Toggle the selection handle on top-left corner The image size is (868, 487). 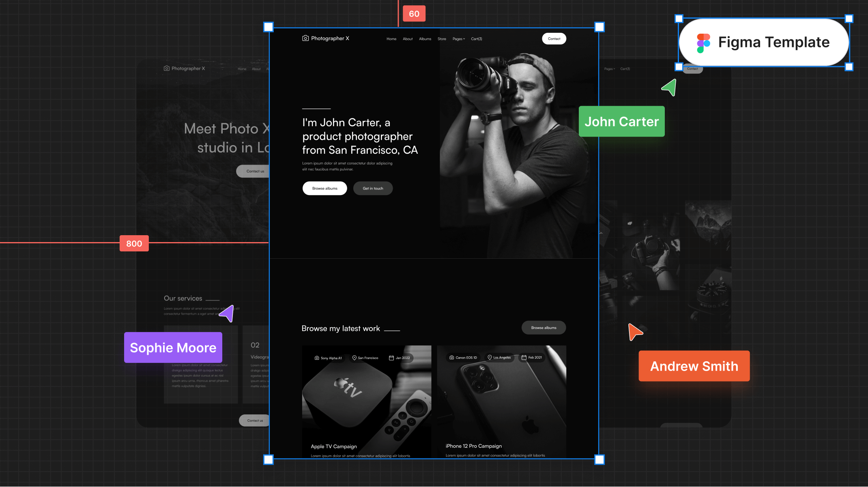(269, 27)
